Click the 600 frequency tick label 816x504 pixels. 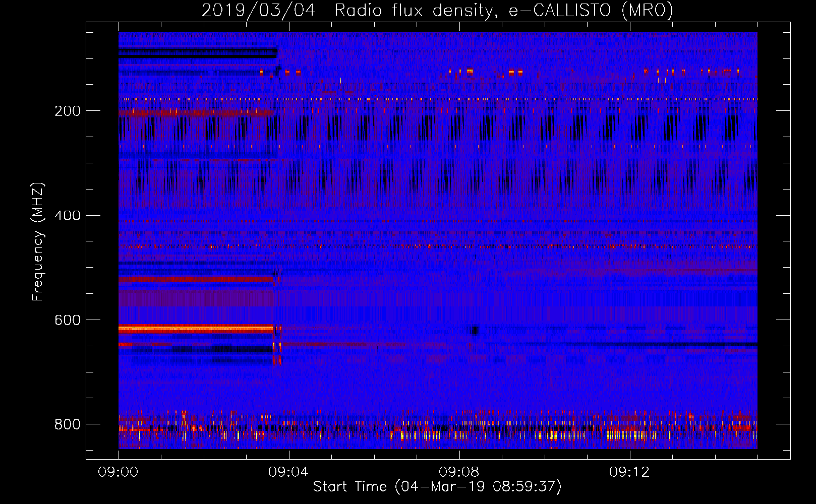tap(68, 320)
